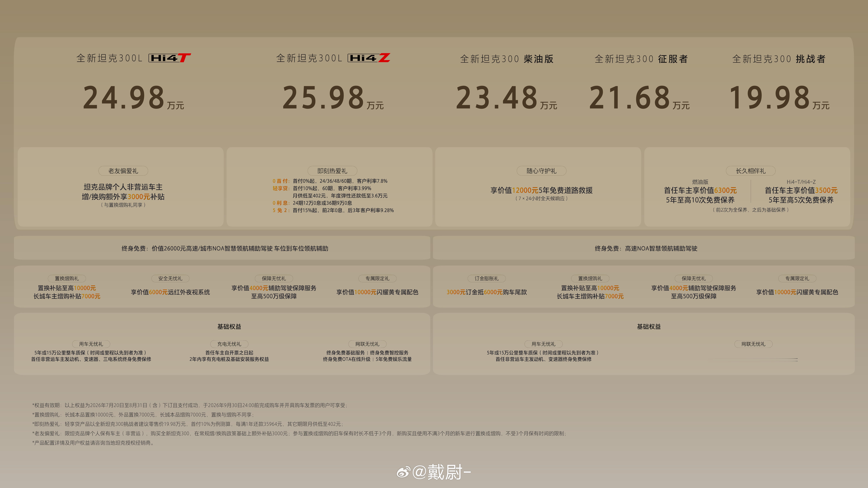868x488 pixels.
Task: Click the 轻享贷 financing row
Action: (322, 188)
